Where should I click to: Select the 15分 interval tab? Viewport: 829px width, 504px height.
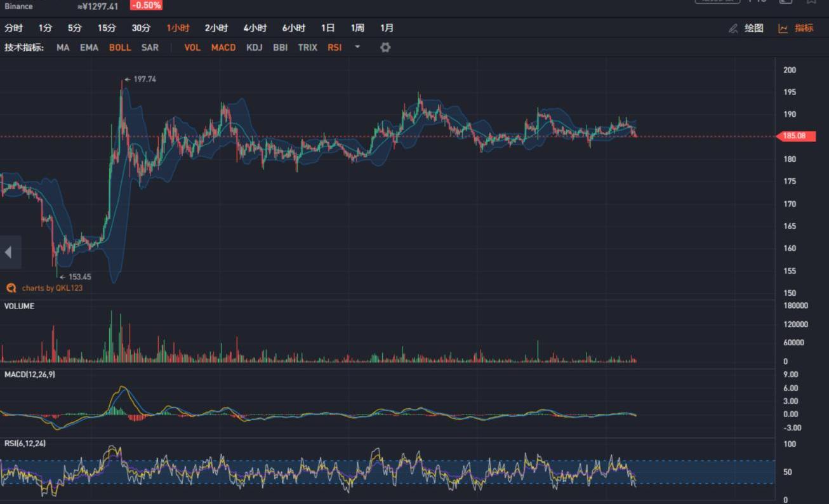(107, 28)
